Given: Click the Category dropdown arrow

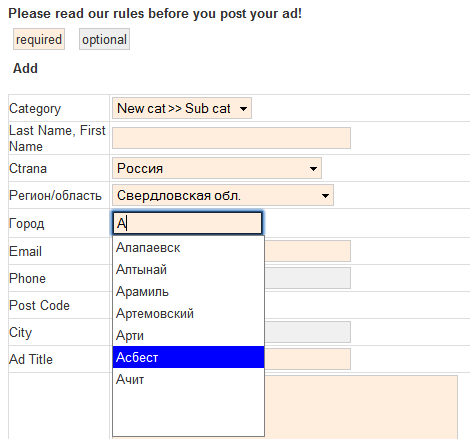Looking at the screenshot, I should pos(244,109).
